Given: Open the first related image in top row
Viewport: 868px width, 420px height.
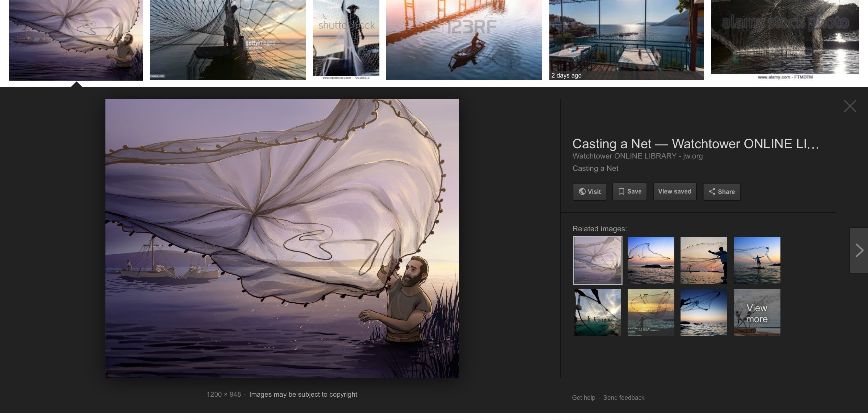Looking at the screenshot, I should 597,260.
